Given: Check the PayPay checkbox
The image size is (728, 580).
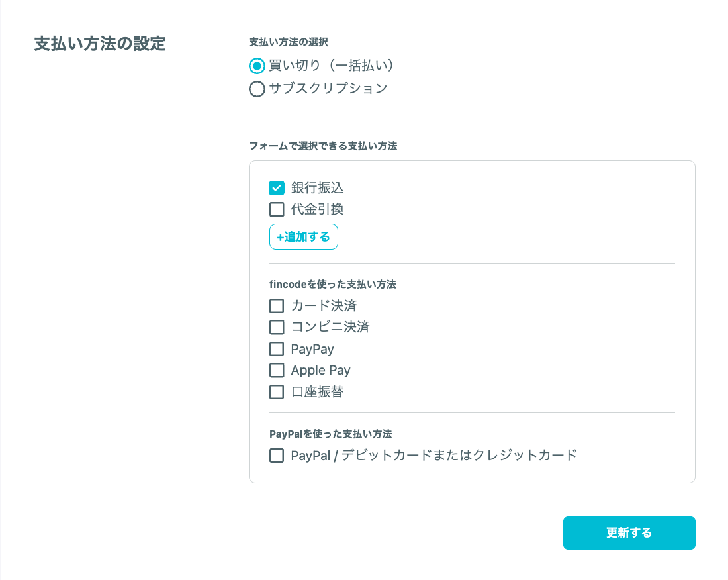Looking at the screenshot, I should 277,349.
